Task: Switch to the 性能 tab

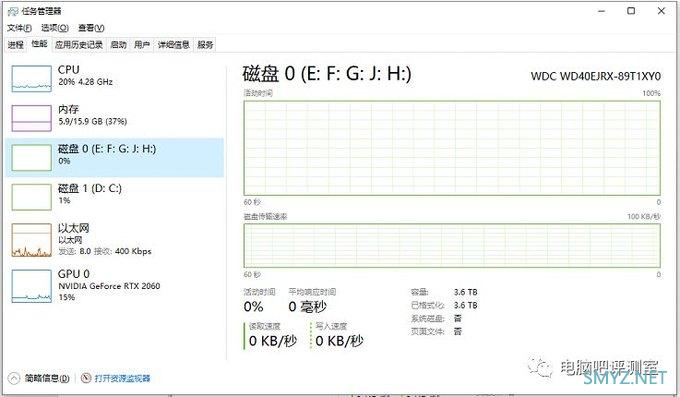Action: tap(39, 44)
